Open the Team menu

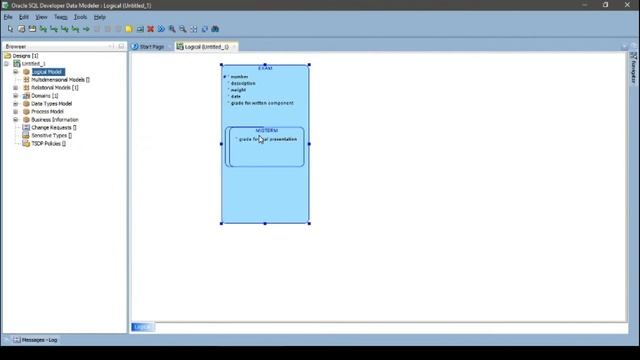point(60,17)
